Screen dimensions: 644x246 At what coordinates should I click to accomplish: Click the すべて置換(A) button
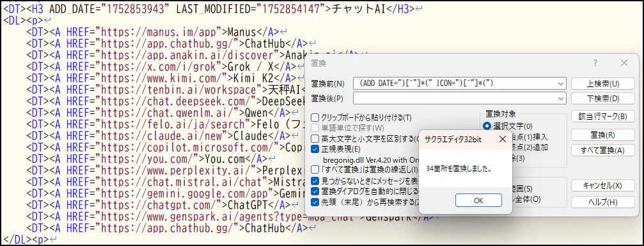click(x=603, y=150)
